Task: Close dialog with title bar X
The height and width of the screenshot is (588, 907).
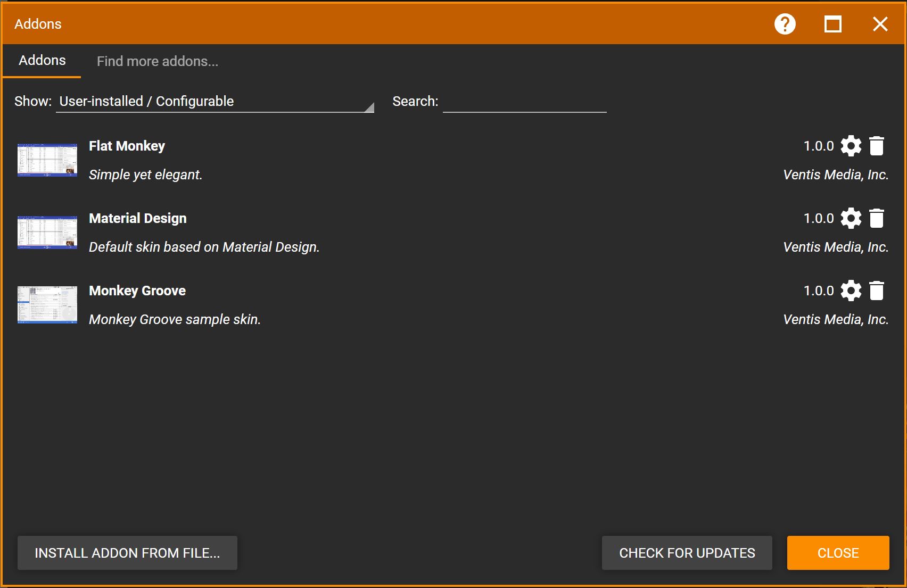Action: tap(880, 24)
